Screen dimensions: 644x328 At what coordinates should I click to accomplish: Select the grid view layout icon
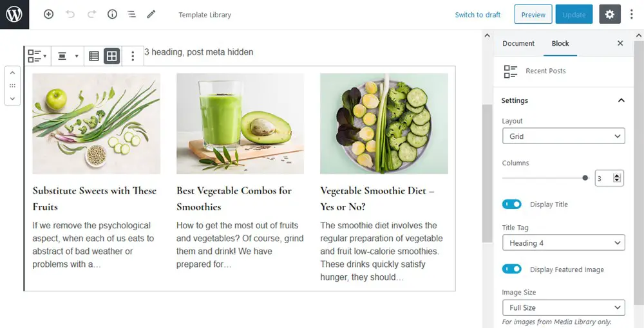[x=112, y=56]
